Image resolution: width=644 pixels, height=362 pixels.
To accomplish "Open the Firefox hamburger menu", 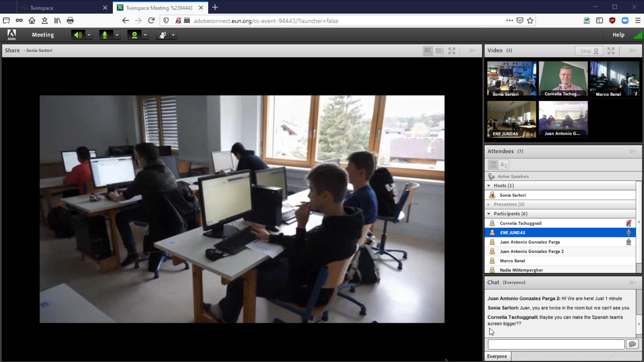I will coord(638,21).
